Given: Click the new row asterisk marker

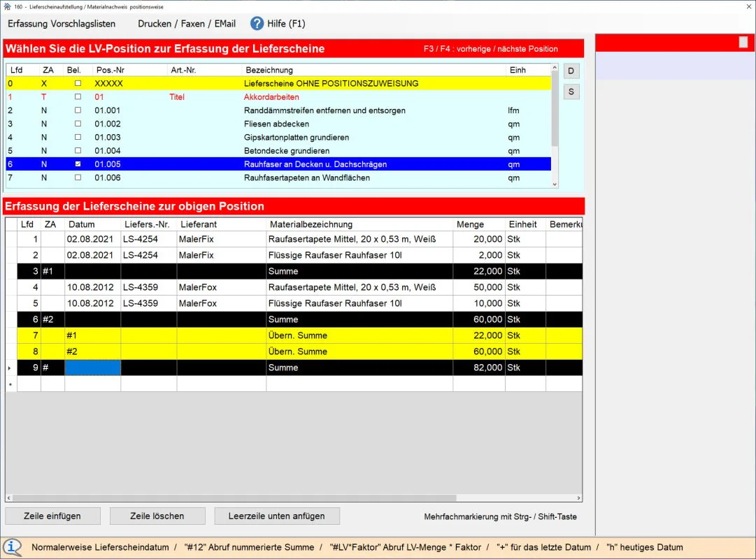Looking at the screenshot, I should click(x=9, y=384).
